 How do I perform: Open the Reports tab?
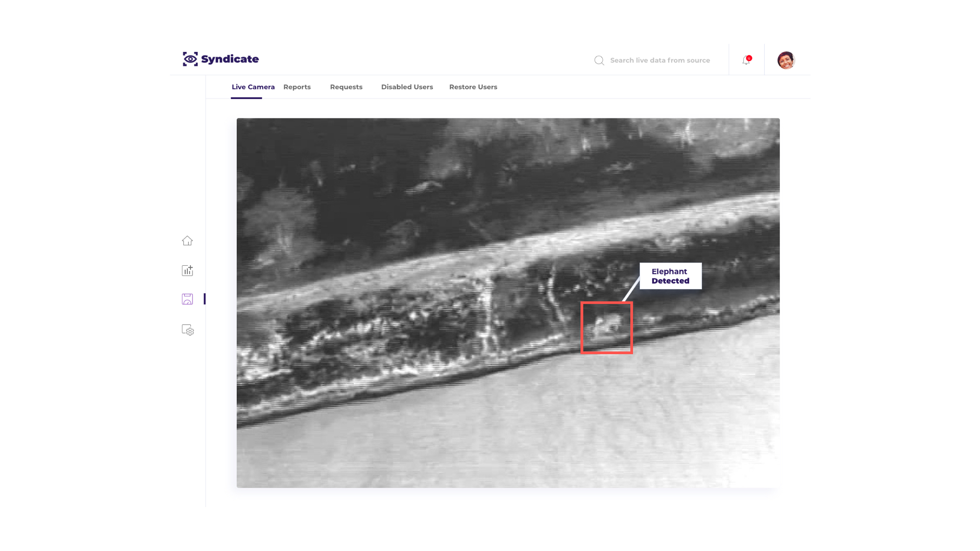tap(297, 87)
